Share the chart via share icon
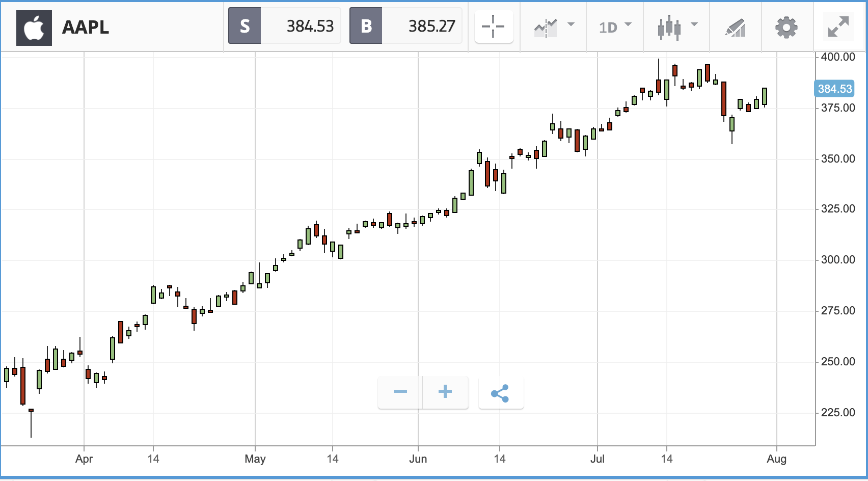Image resolution: width=868 pixels, height=481 pixels. pos(501,393)
